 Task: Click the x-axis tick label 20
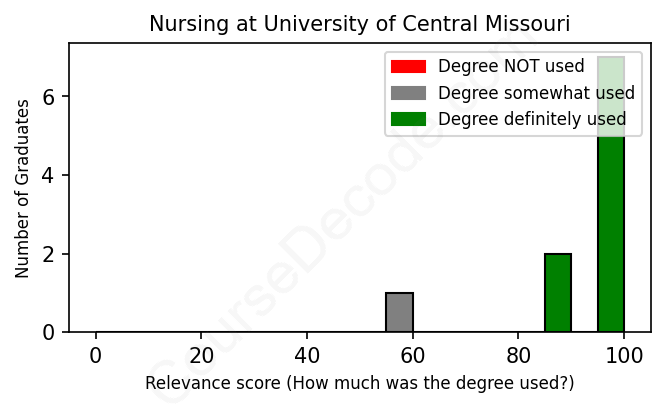(201, 355)
